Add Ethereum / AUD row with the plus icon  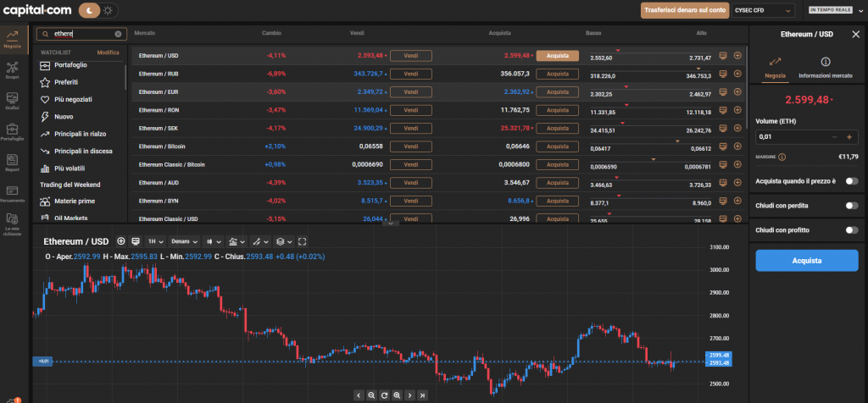pyautogui.click(x=737, y=182)
